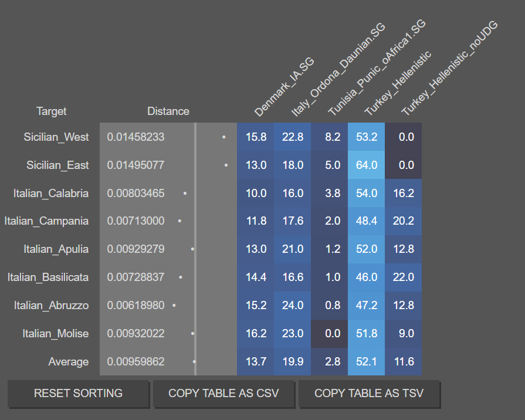This screenshot has width=525, height=420.
Task: Click the RESET SORTING button
Action: pyautogui.click(x=78, y=393)
